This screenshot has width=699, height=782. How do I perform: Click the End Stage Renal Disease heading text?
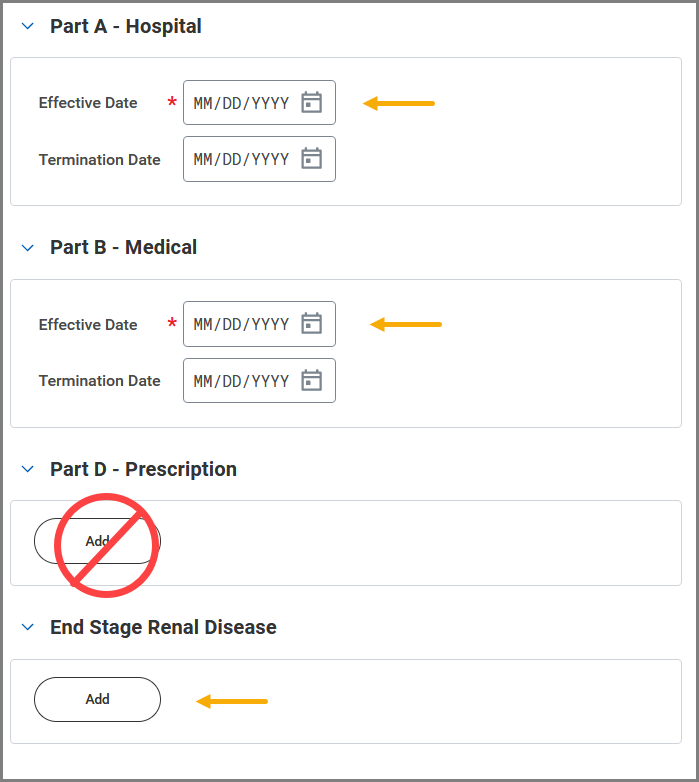coord(163,627)
